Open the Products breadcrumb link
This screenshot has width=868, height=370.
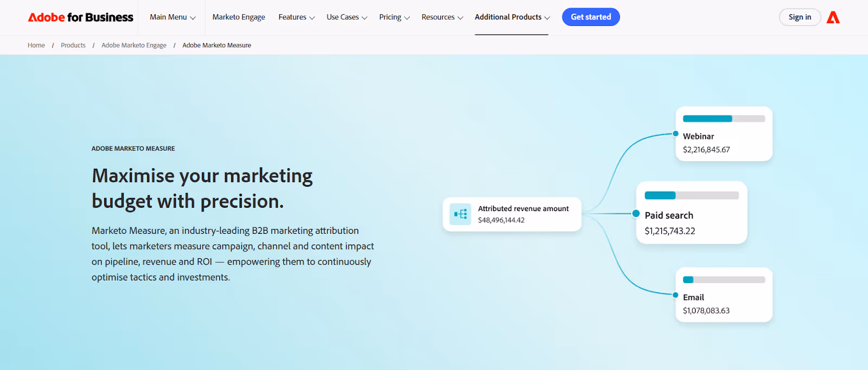click(x=73, y=46)
